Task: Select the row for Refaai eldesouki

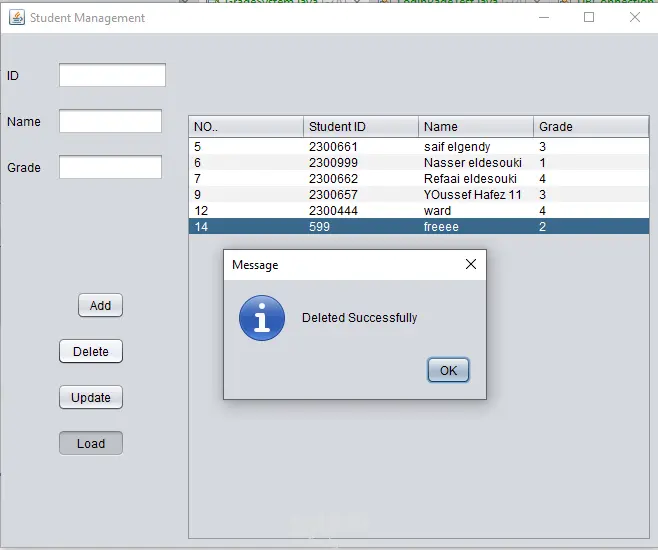Action: [x=419, y=178]
